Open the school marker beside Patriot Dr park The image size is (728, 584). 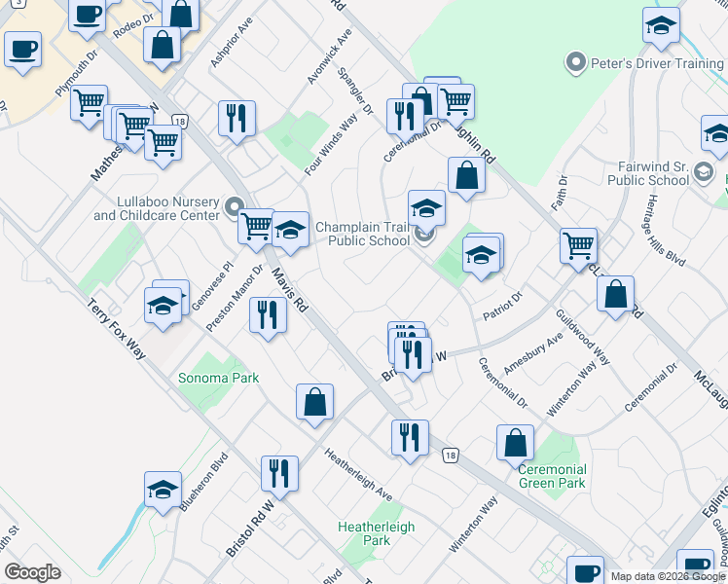(482, 255)
